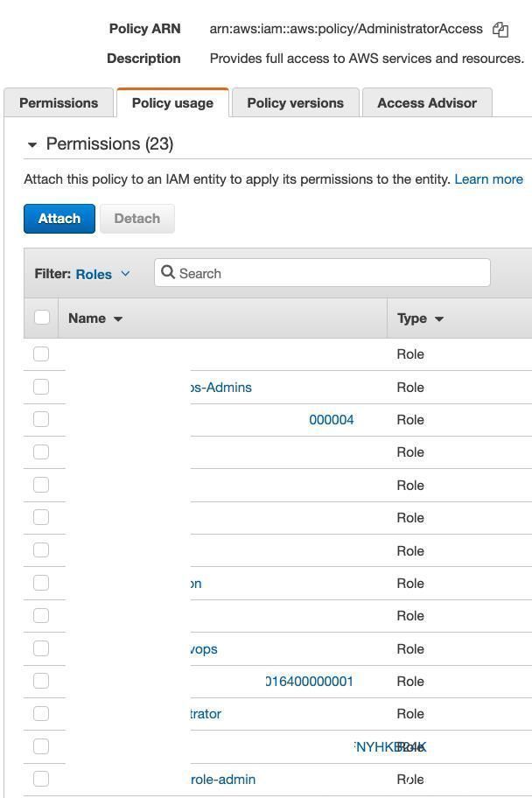Click the Type cell 'Role' on the trator row
Viewport: 532px width, 798px height.
click(410, 714)
